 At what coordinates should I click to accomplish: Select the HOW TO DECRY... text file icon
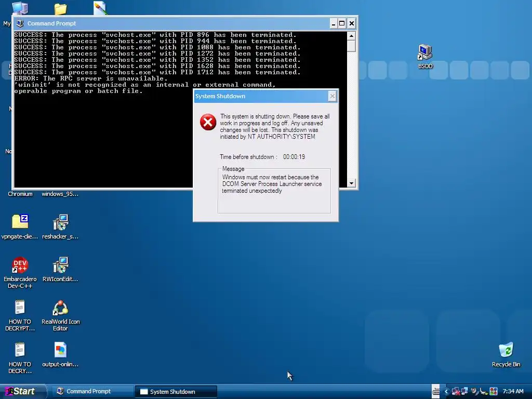click(20, 350)
